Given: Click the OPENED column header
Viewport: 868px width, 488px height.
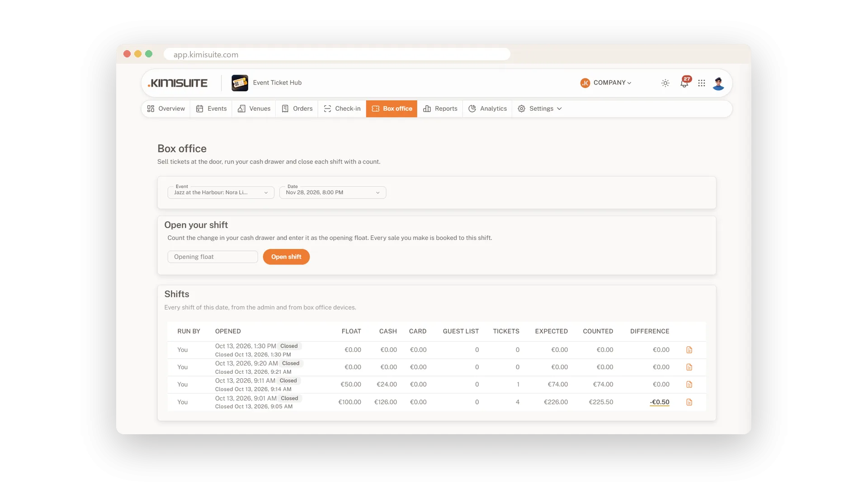Looking at the screenshot, I should tap(228, 331).
